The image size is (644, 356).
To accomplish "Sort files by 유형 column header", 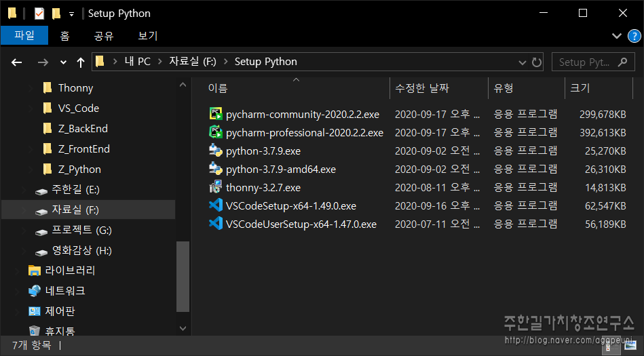I will click(x=527, y=88).
